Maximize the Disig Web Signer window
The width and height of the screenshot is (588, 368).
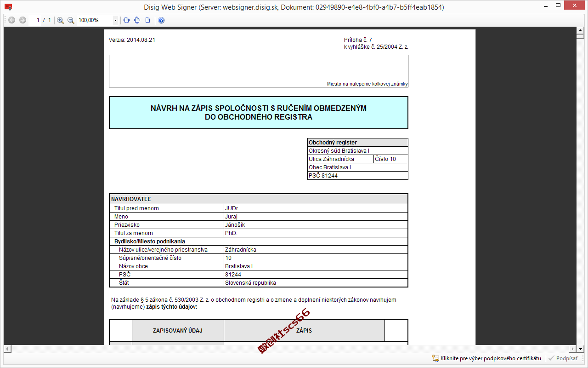click(558, 6)
